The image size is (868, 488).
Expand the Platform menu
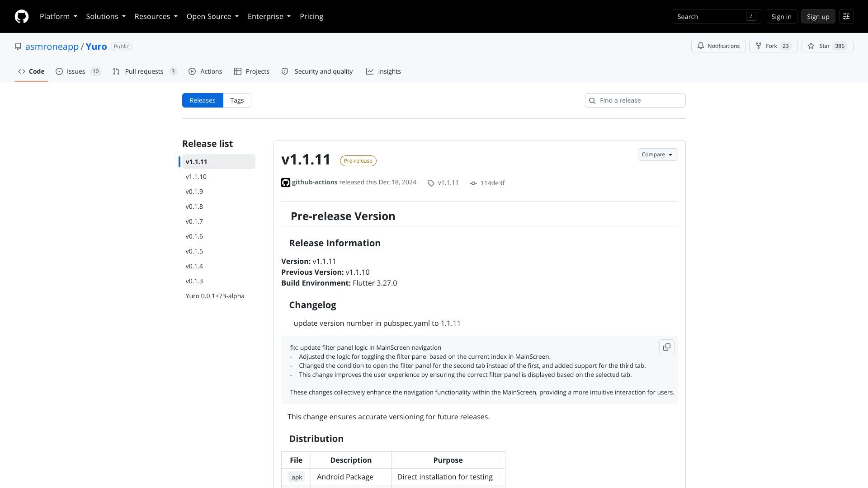58,16
